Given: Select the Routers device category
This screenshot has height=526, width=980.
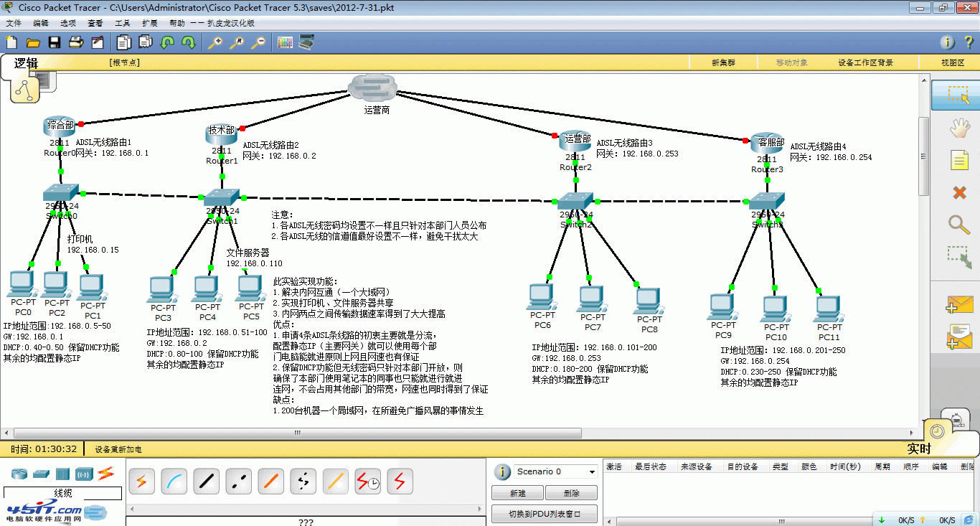Looking at the screenshot, I should (19, 473).
